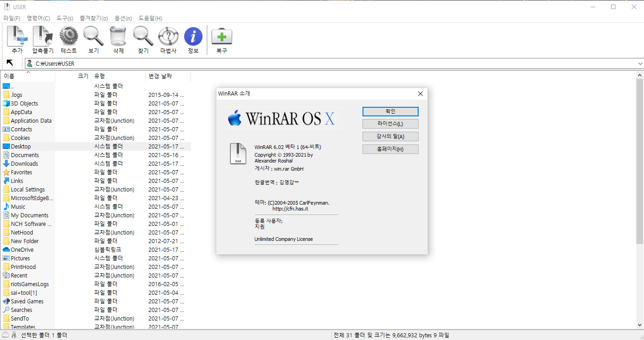Click the 확인 button in WinRAR dialog
Image resolution: width=644 pixels, height=340 pixels.
point(391,111)
